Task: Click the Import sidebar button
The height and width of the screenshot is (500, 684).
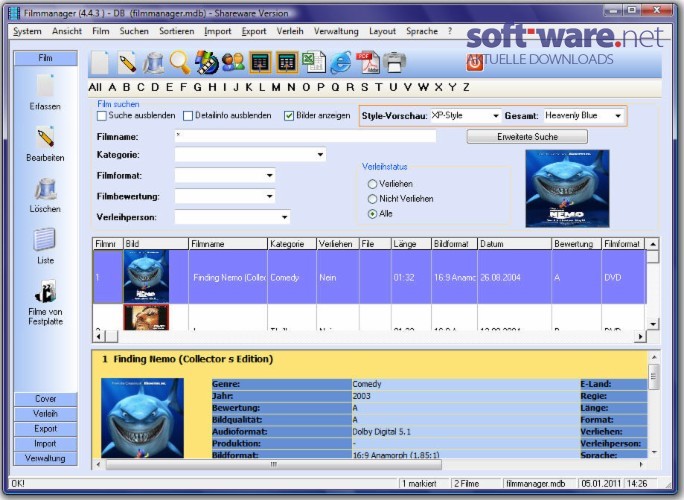Action: (45, 443)
